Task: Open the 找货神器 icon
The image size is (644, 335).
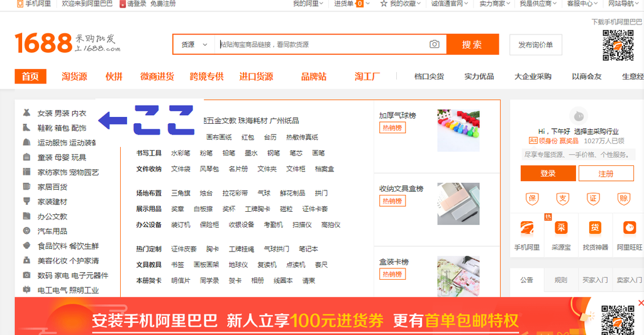Action: [595, 228]
